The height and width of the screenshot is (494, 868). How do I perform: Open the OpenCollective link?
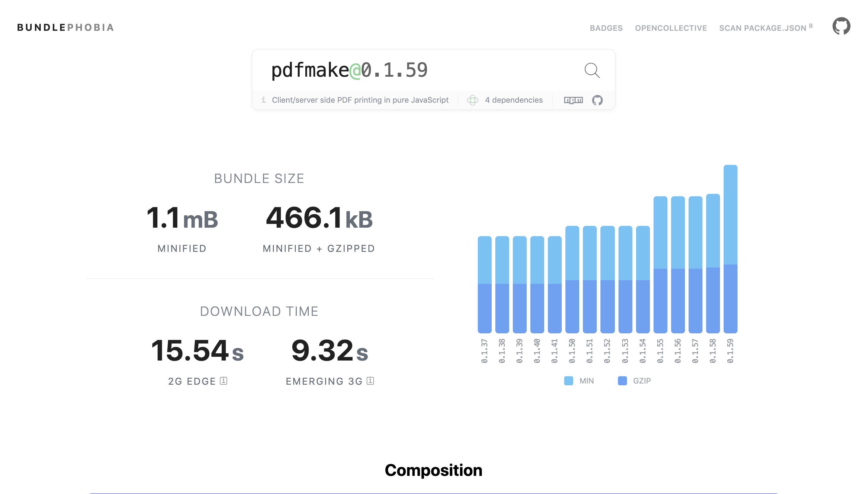click(671, 28)
